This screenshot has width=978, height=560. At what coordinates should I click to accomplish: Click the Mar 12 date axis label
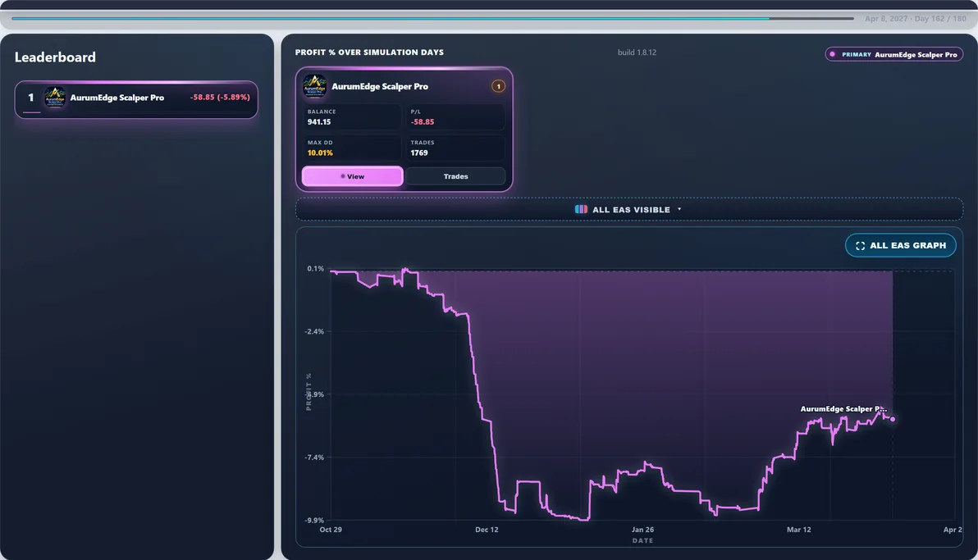click(x=799, y=530)
